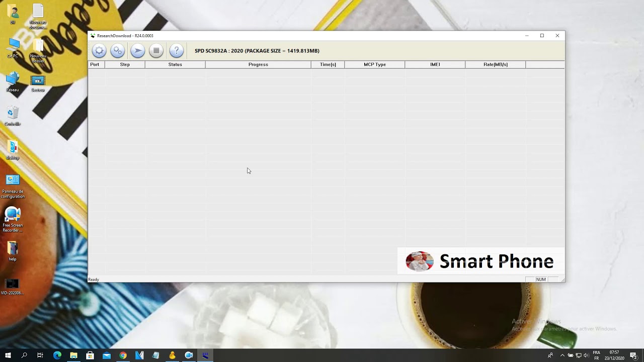The image size is (644, 362).
Task: Select the Ce PC desktop icon
Action: [x=13, y=48]
